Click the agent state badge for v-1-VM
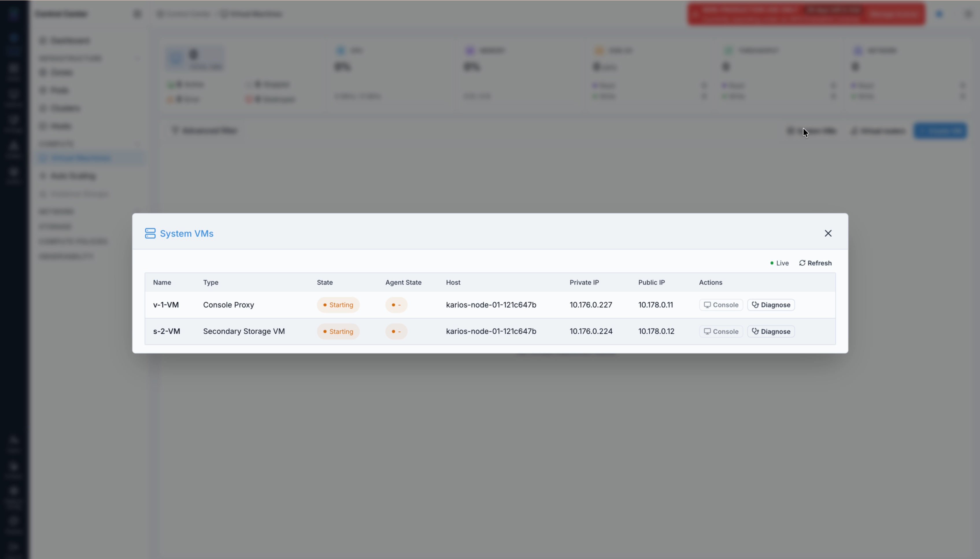 coord(396,305)
